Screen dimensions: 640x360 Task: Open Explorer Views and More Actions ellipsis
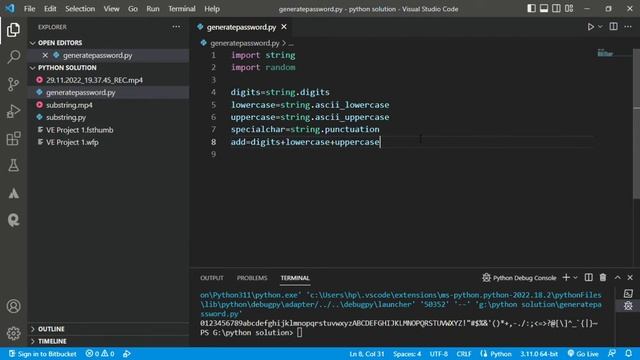pyautogui.click(x=176, y=27)
